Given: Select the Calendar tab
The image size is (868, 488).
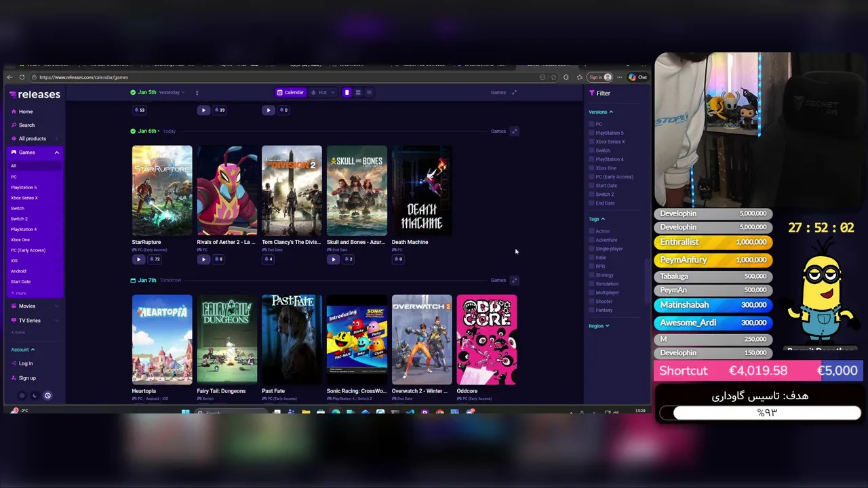Looking at the screenshot, I should point(290,92).
